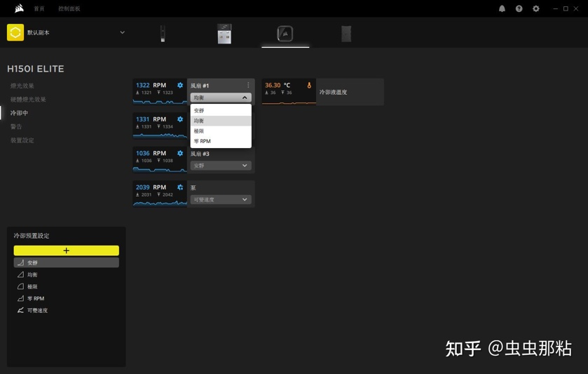588x374 pixels.
Task: Go to 裝置設定 sidebar section
Action: click(x=22, y=140)
